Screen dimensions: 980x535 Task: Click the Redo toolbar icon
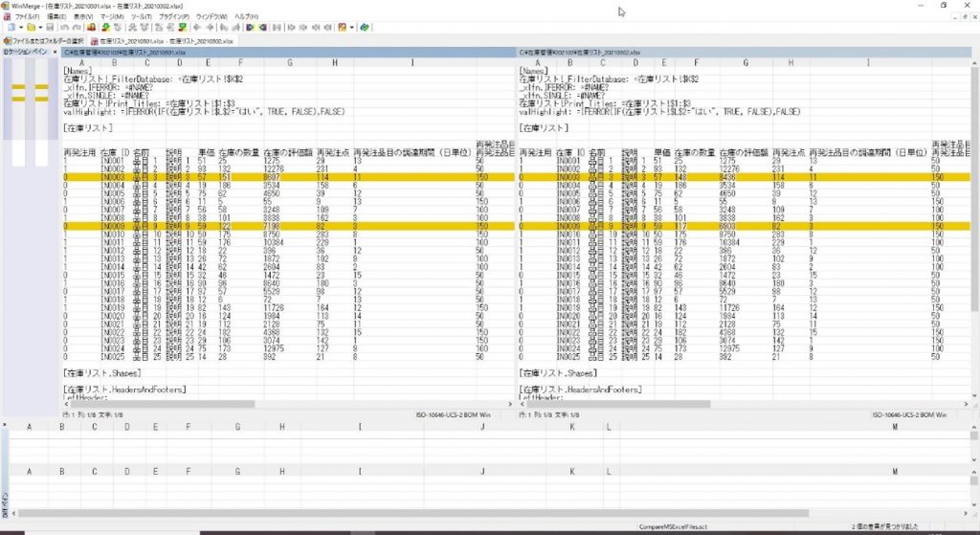click(77, 28)
